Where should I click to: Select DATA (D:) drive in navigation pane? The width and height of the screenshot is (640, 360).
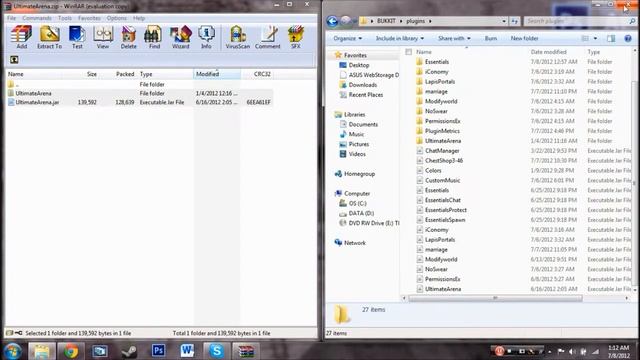point(356,213)
